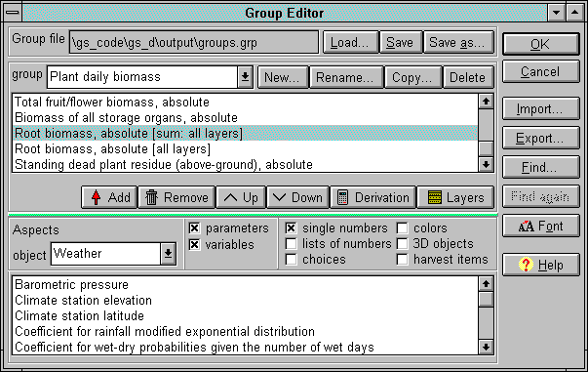Image resolution: width=588 pixels, height=372 pixels.
Task: Open the Font dialog button
Action: coord(541,226)
